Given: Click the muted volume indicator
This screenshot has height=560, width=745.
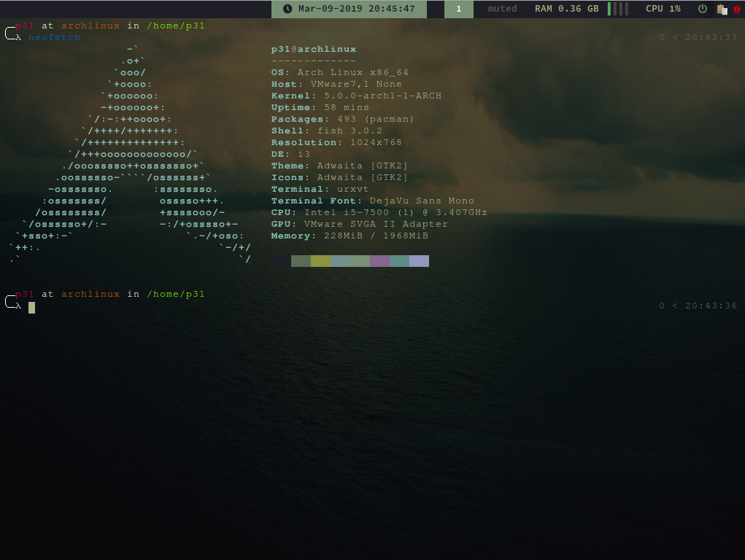Looking at the screenshot, I should coord(502,9).
